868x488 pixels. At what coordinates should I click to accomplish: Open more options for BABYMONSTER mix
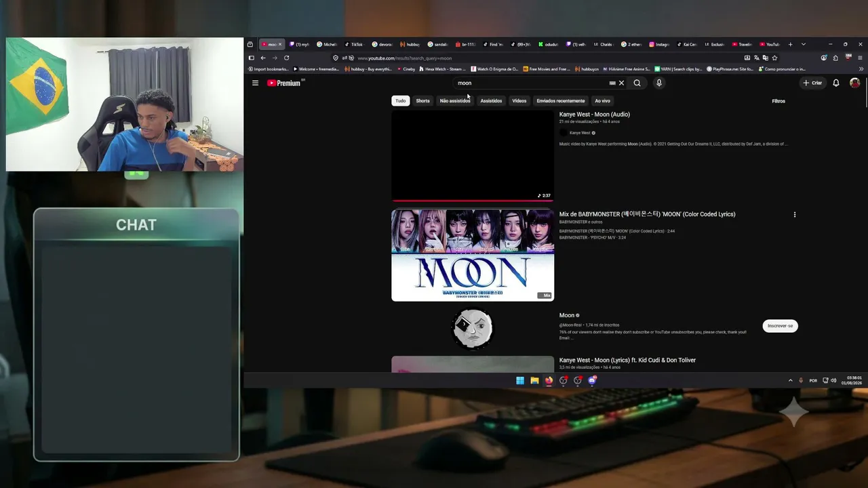click(795, 214)
